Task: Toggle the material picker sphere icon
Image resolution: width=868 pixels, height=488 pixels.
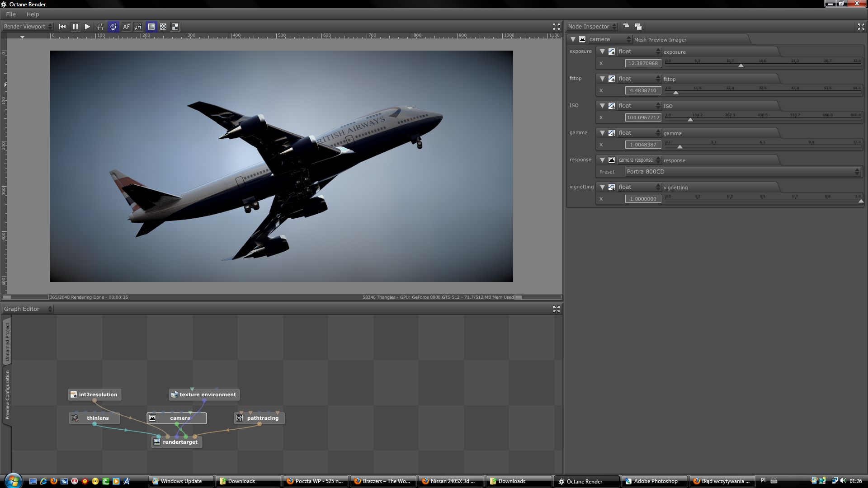Action: point(113,27)
